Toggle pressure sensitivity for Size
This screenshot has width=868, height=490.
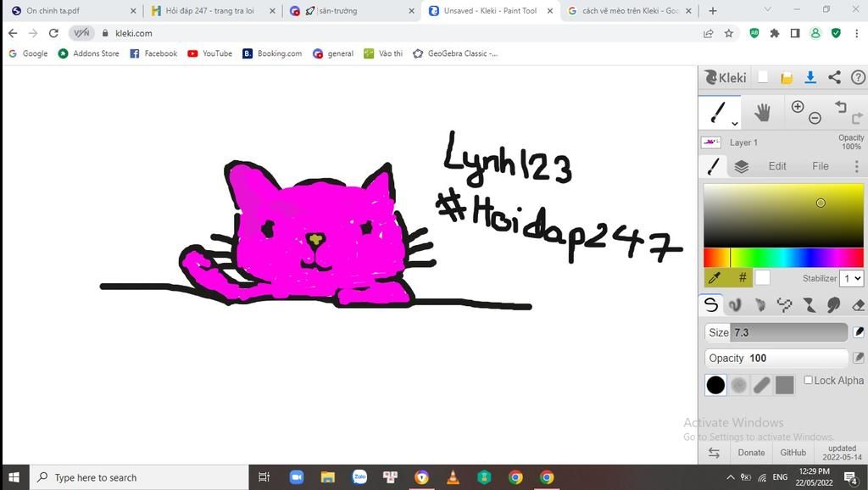(859, 332)
